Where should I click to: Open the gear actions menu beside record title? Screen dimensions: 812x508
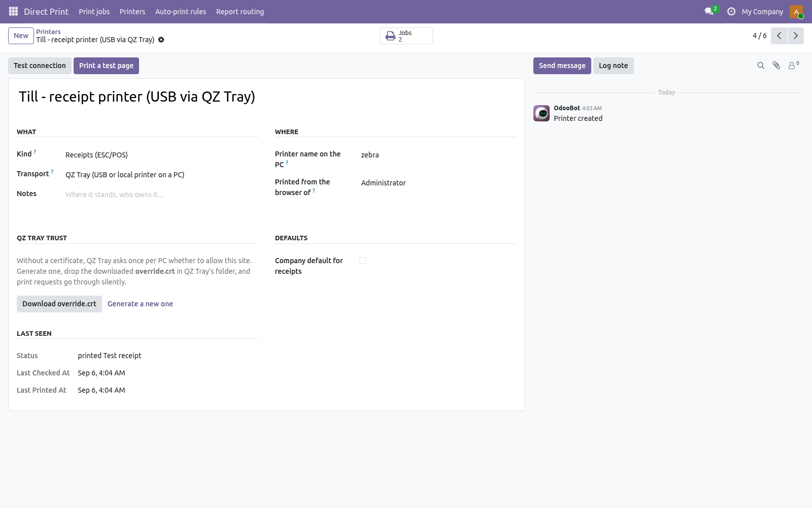[x=161, y=40]
